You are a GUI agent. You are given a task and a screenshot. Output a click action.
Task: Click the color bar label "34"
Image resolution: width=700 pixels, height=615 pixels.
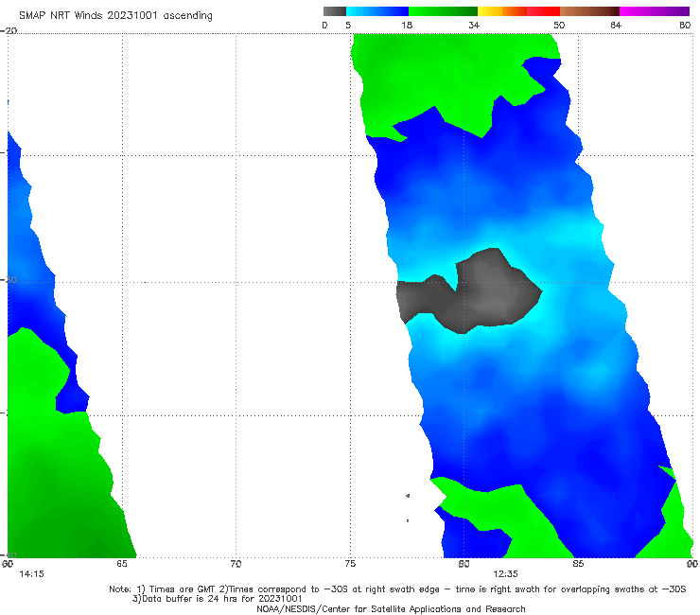[x=474, y=25]
